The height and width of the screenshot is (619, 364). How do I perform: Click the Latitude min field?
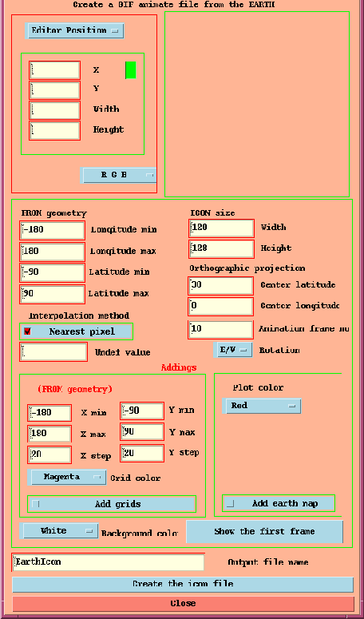coord(53,273)
